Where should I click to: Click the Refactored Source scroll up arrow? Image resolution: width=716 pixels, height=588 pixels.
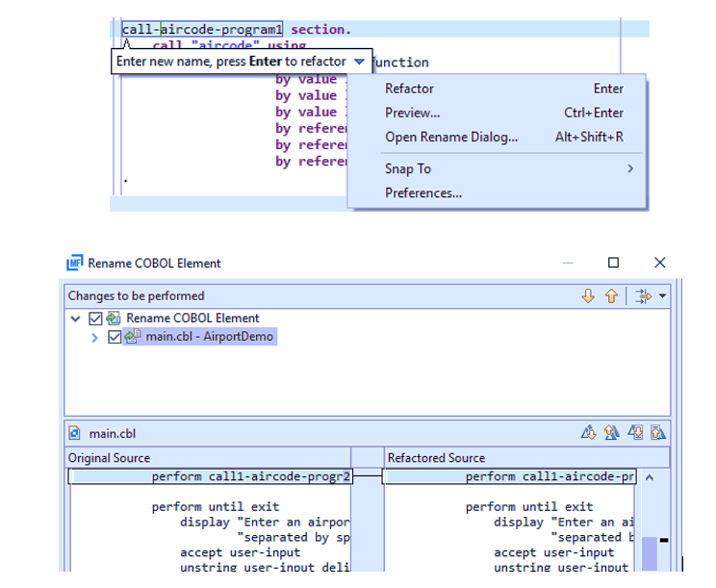pos(650,478)
